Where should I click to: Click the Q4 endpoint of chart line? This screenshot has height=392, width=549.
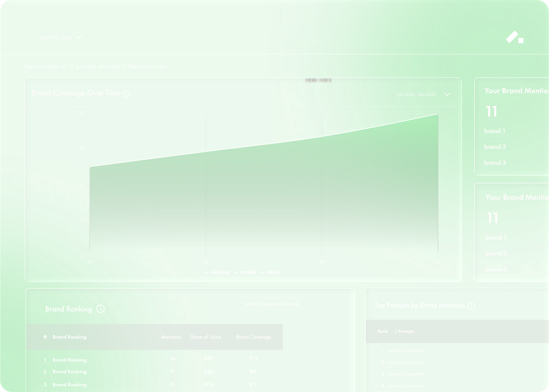437,114
